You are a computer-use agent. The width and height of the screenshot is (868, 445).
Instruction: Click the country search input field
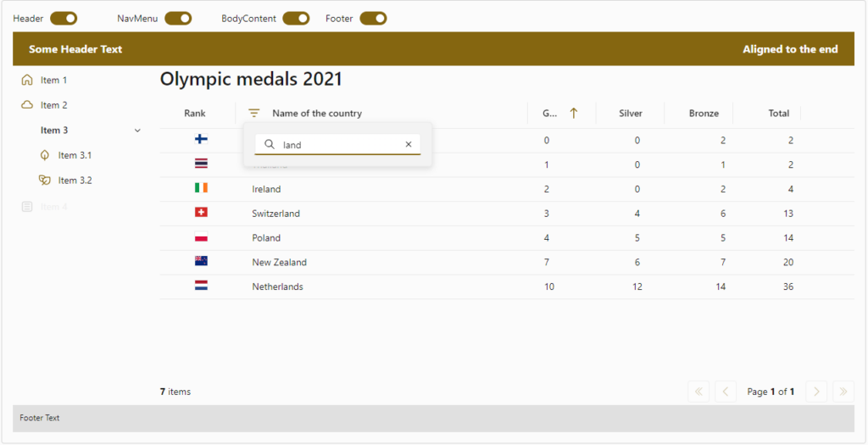[339, 145]
